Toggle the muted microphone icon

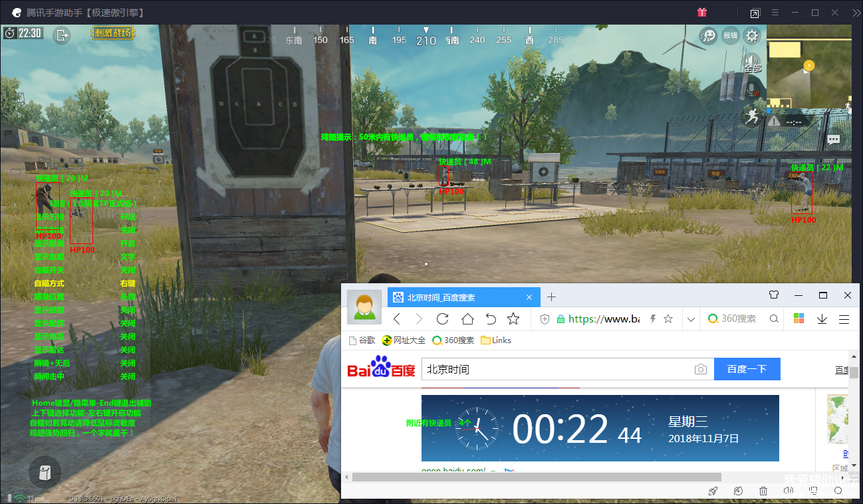(753, 89)
